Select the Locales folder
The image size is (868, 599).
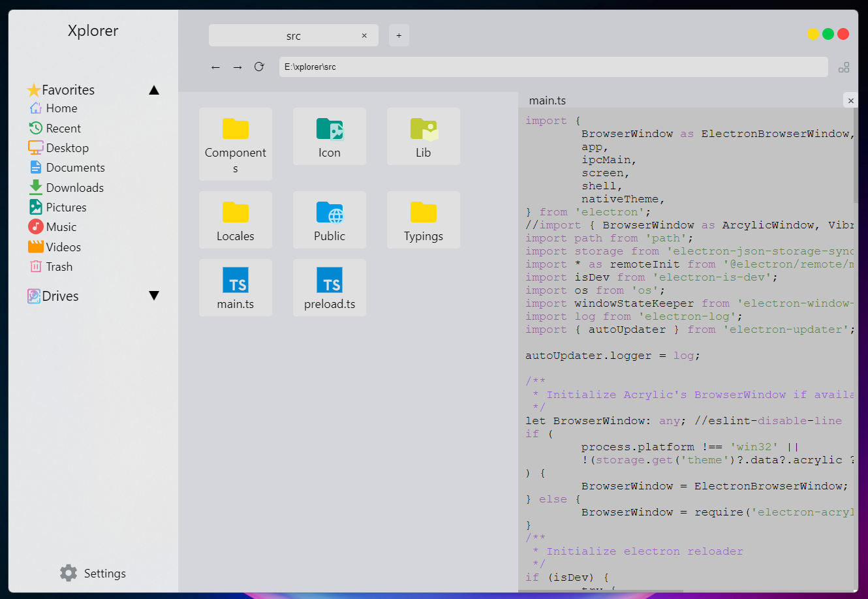236,220
